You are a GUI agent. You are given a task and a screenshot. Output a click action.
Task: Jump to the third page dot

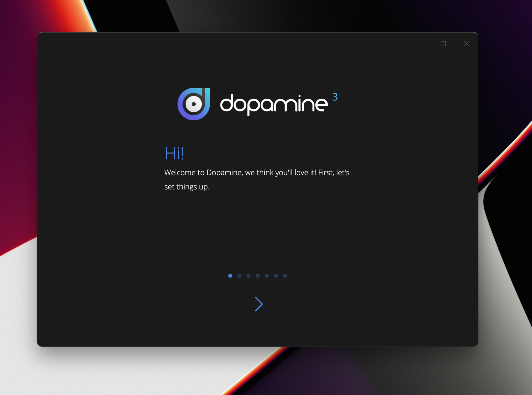coord(248,276)
